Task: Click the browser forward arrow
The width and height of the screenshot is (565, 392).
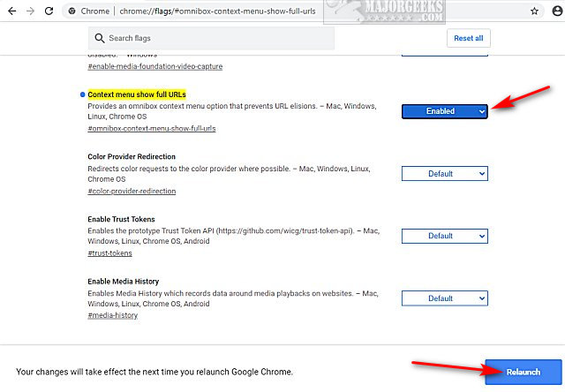Action: [31, 11]
